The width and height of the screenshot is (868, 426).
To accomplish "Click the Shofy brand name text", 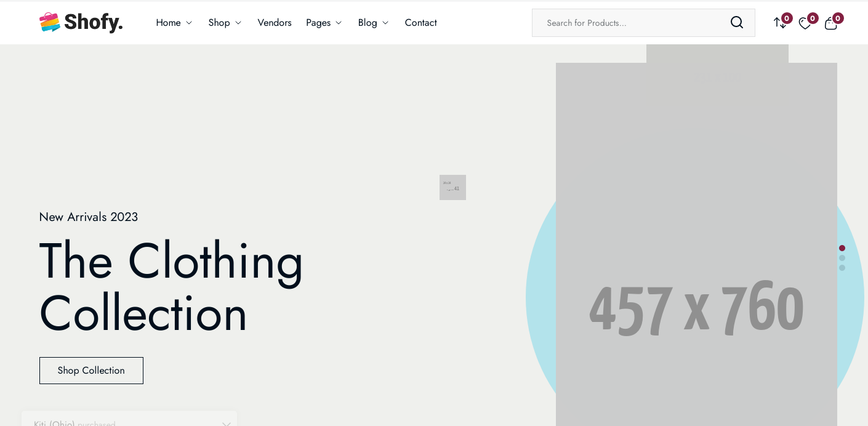I will [x=94, y=22].
